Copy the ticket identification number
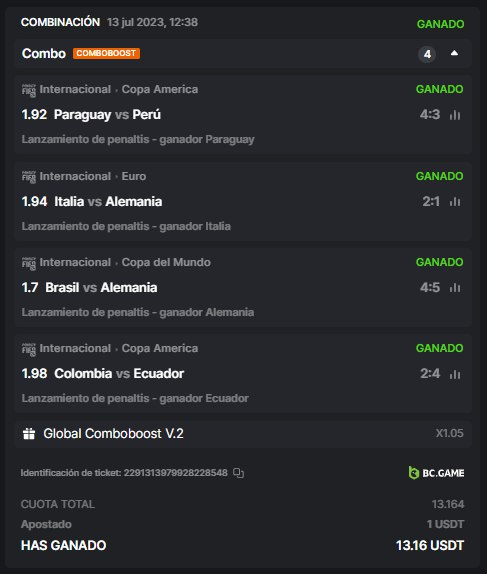 (238, 473)
